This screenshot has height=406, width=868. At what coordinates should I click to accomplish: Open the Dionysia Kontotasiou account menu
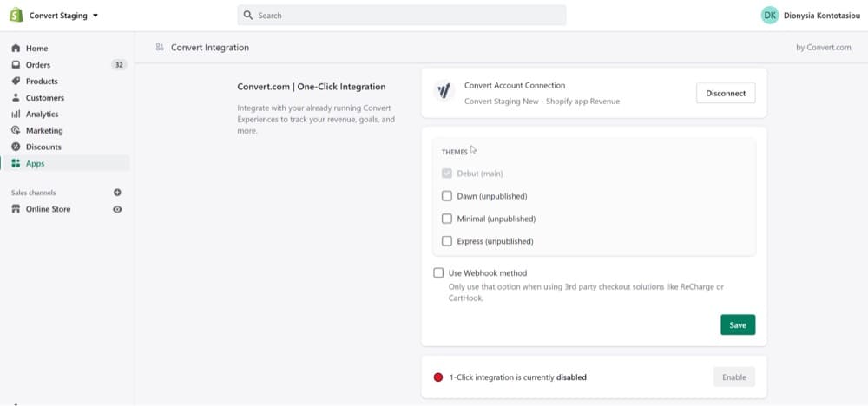click(x=811, y=16)
